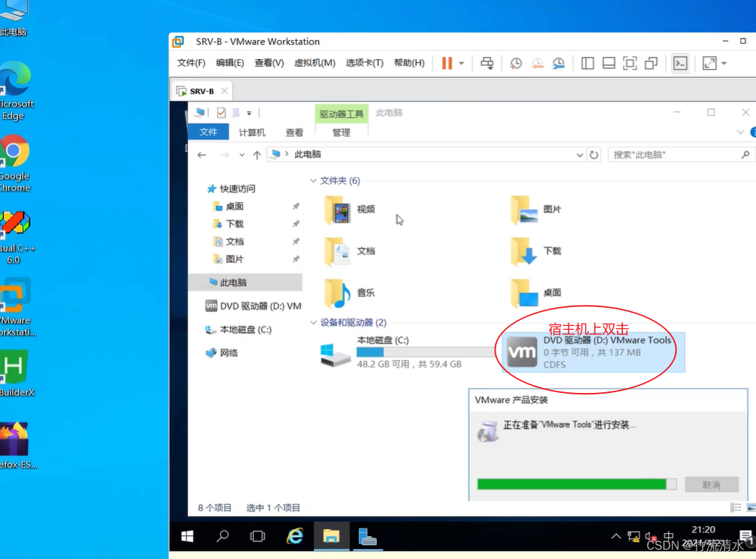Image resolution: width=756 pixels, height=559 pixels.
Task: Select DVD 驱动器 (D:) in navigation pane
Action: [253, 306]
